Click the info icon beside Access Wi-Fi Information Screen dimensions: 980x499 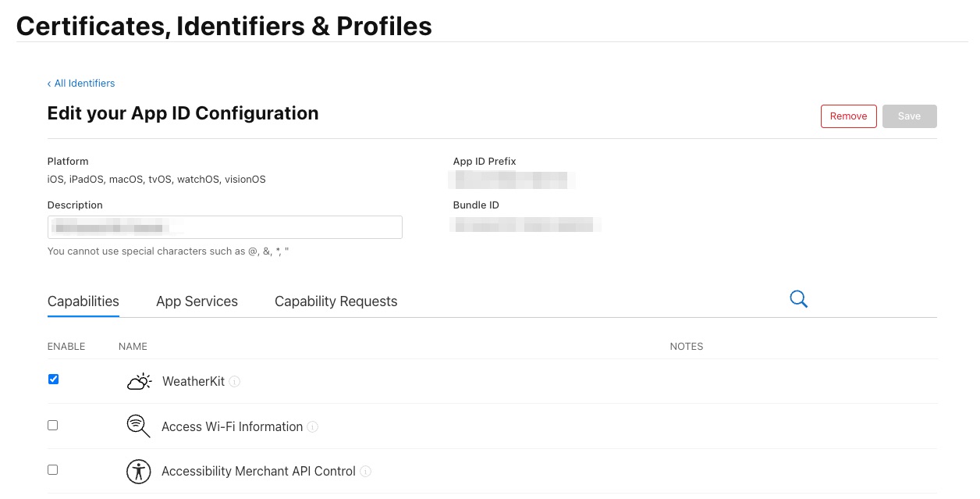coord(312,426)
